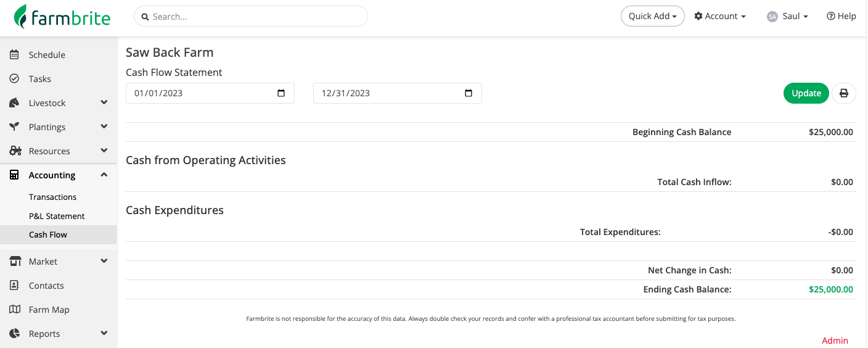Click the Farm Map icon
This screenshot has width=868, height=348.
tap(15, 310)
